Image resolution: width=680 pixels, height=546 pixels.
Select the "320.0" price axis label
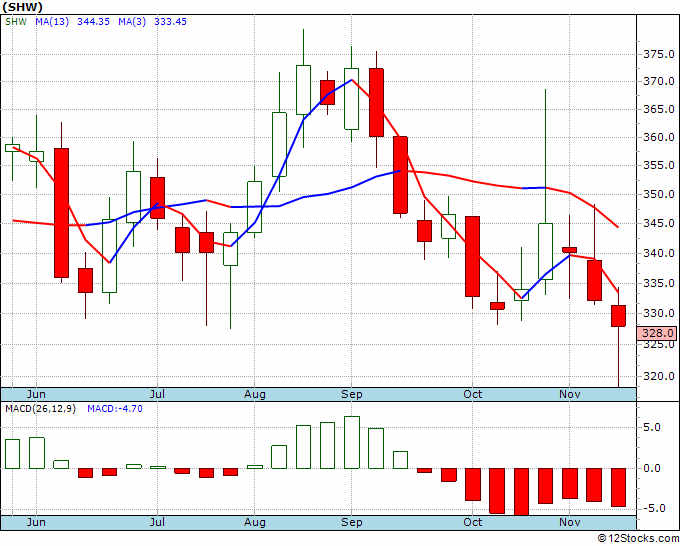point(658,376)
